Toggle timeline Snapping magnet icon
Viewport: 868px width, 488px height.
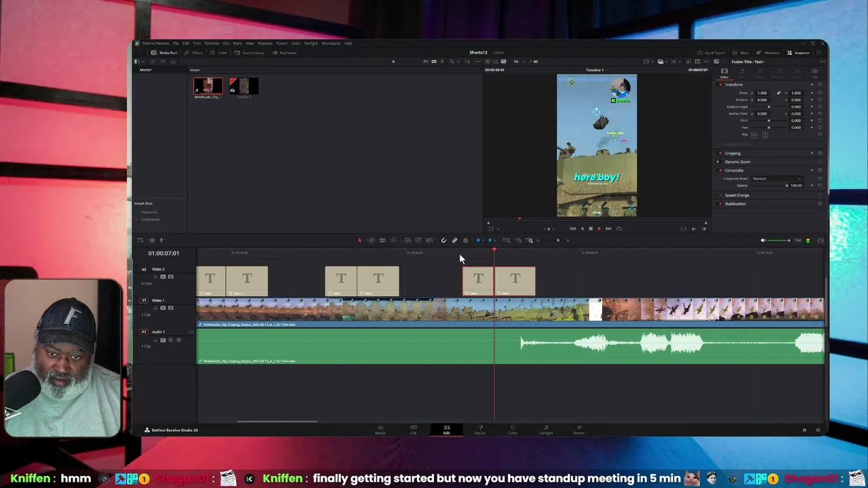pyautogui.click(x=444, y=241)
